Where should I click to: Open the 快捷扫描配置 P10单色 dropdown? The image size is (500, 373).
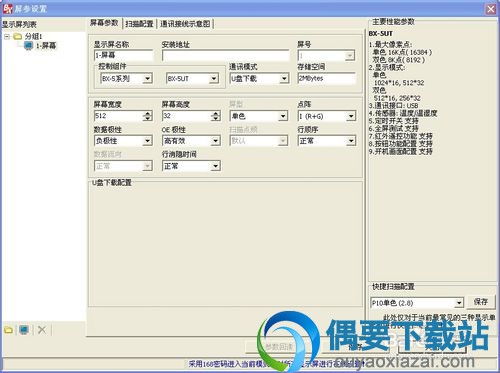click(x=459, y=303)
